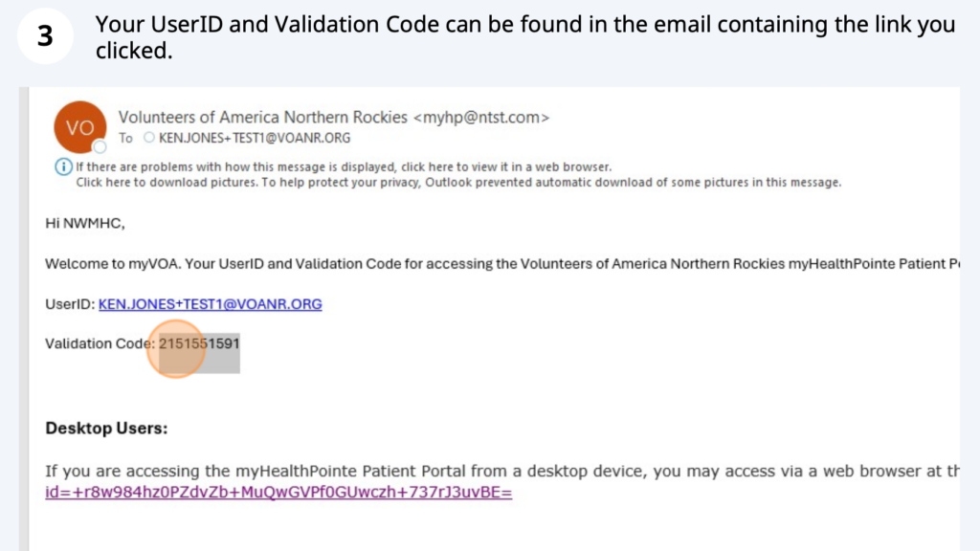Select sender name Volunteers of America Northern Rockies

(263, 118)
